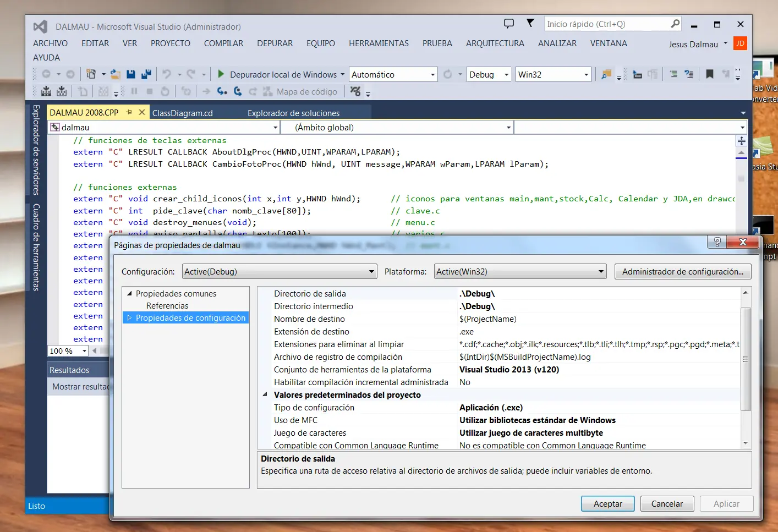Click the save all icon
The image size is (778, 532).
(x=146, y=74)
